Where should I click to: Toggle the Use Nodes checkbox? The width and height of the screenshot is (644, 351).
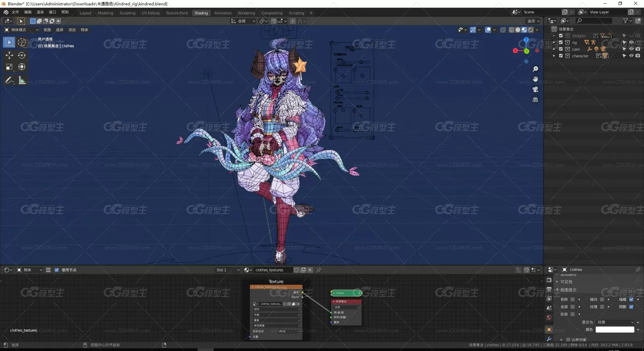[57, 270]
